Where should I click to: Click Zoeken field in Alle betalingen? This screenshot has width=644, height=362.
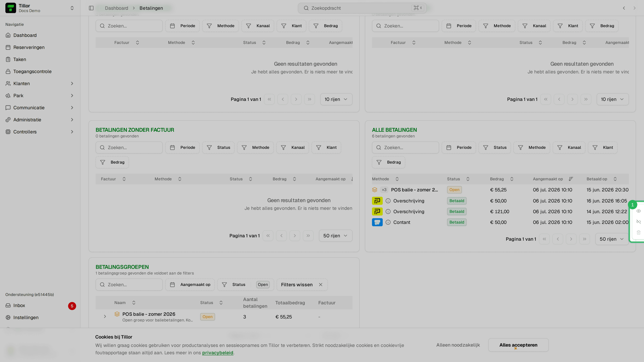click(x=405, y=147)
